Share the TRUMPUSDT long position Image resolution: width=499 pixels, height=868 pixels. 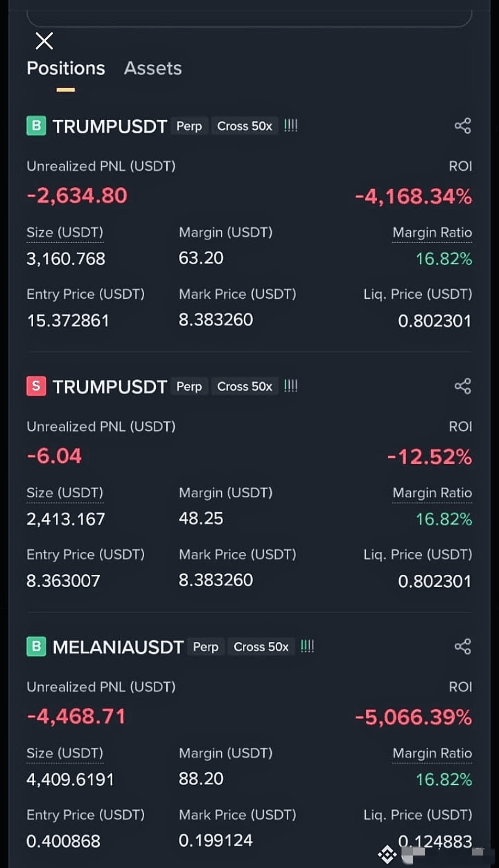(462, 126)
